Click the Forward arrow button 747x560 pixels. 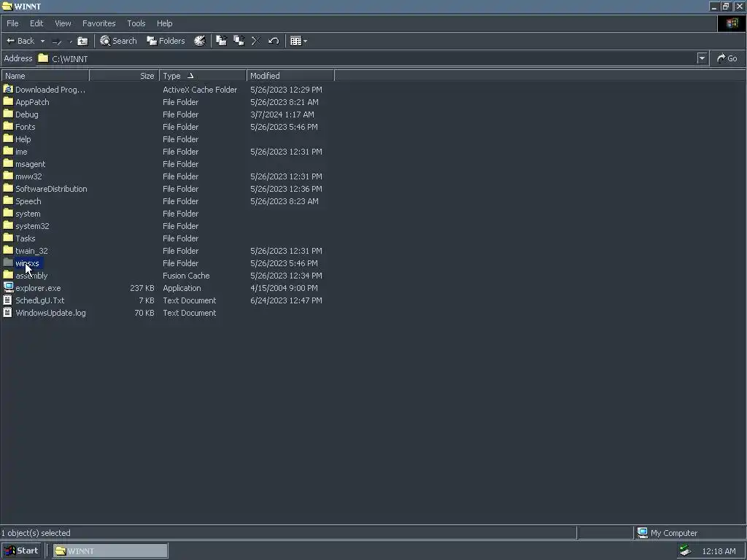[57, 41]
